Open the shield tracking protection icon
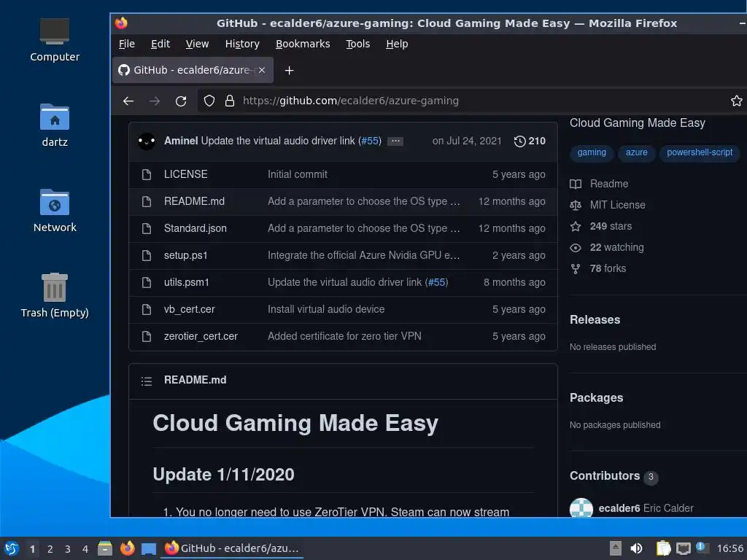 click(209, 101)
